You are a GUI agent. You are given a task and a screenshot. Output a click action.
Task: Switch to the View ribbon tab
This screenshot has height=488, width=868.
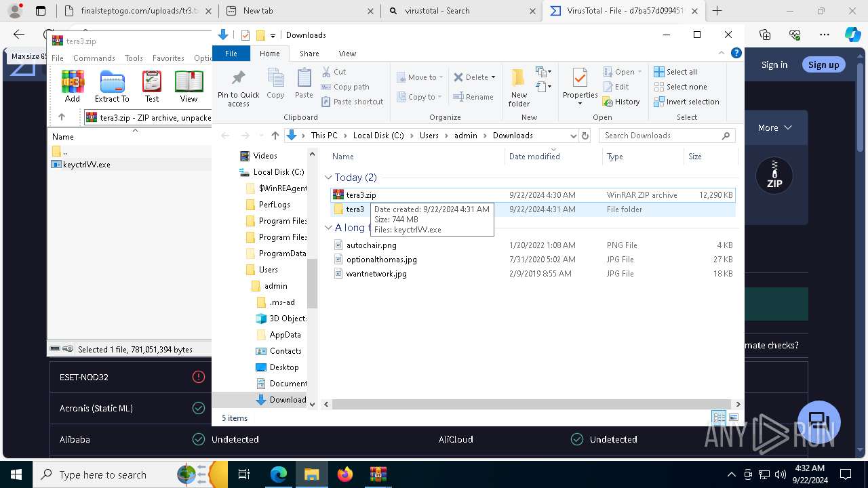tap(347, 54)
